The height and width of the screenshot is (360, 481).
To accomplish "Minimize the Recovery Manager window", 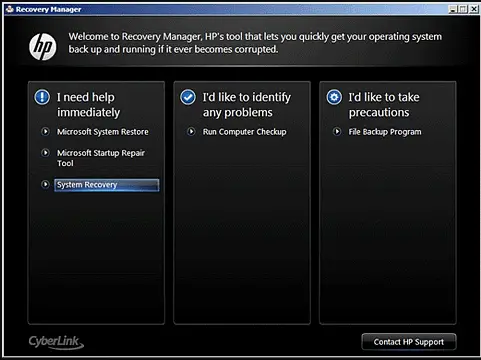I will (x=452, y=9).
